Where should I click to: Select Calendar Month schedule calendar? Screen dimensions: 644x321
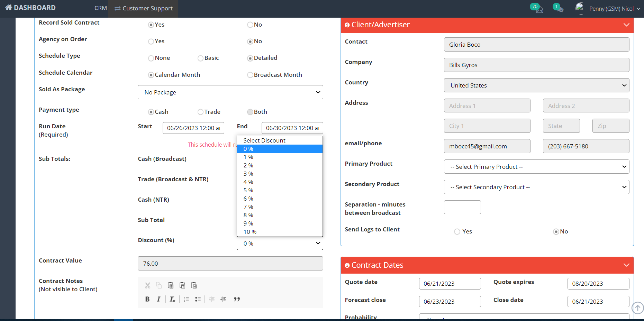point(151,75)
